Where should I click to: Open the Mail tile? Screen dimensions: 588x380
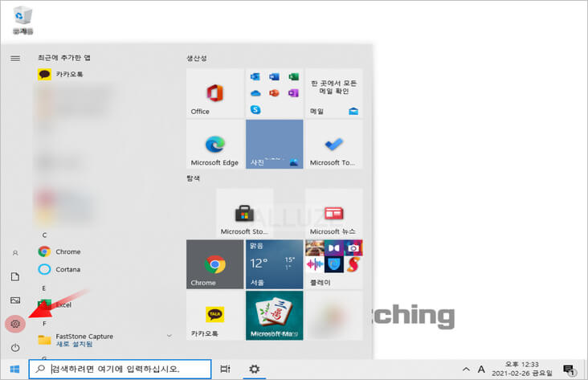[333, 93]
